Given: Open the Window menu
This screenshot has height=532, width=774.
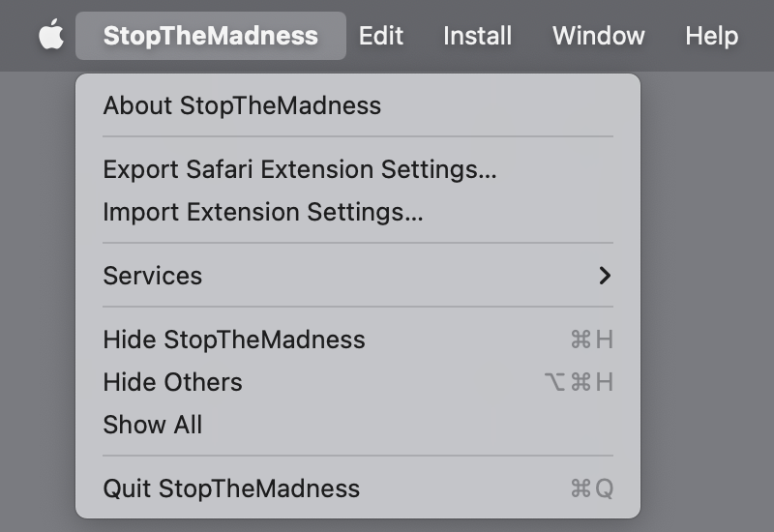Looking at the screenshot, I should (x=598, y=36).
